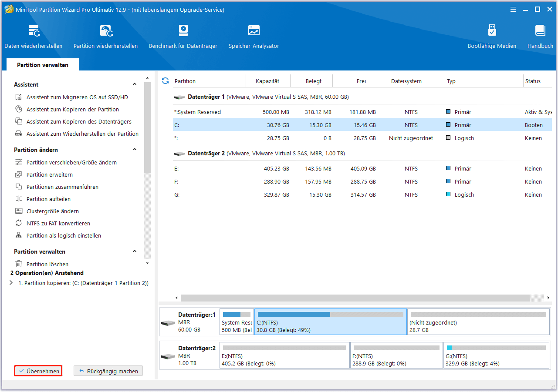The width and height of the screenshot is (558, 392).
Task: Select C:(NTFS) block in disk map
Action: coord(330,322)
